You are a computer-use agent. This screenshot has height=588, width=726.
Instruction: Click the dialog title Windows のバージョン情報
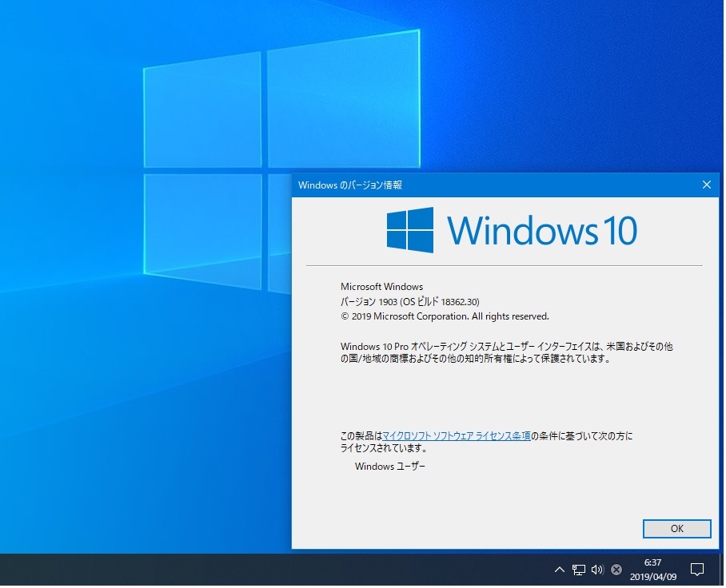point(351,186)
